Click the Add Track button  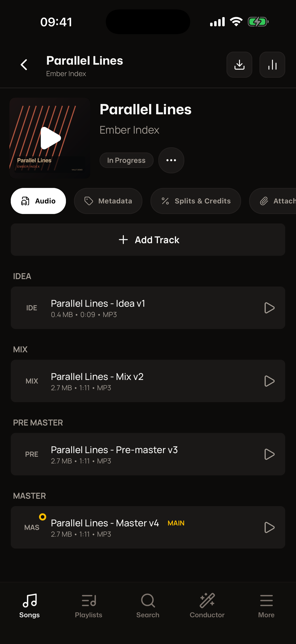pos(148,240)
